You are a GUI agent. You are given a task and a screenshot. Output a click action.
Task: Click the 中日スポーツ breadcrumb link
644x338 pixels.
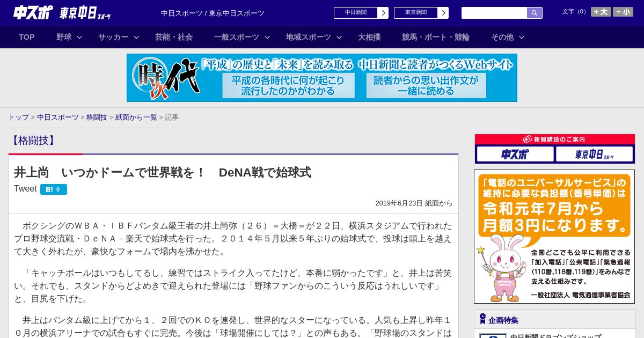click(58, 117)
